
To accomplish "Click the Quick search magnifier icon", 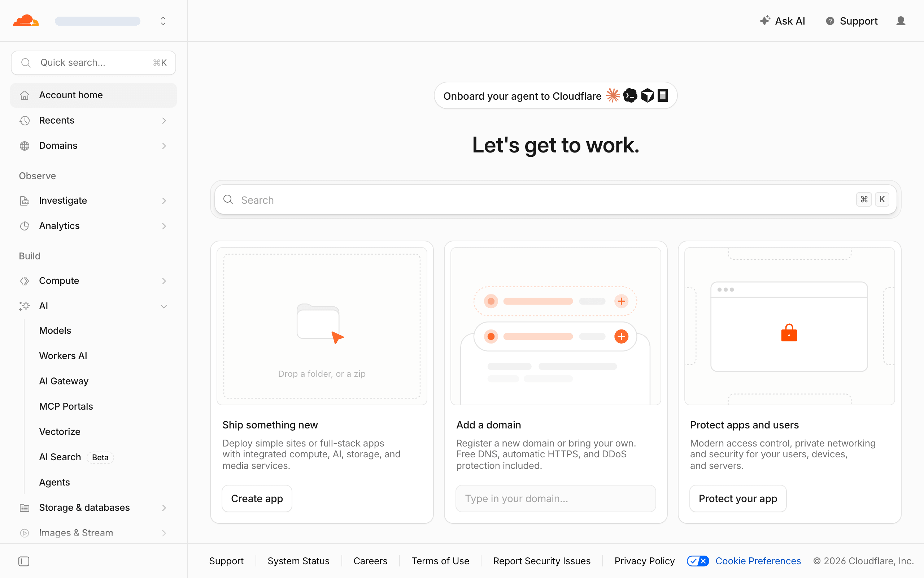I will pyautogui.click(x=26, y=63).
